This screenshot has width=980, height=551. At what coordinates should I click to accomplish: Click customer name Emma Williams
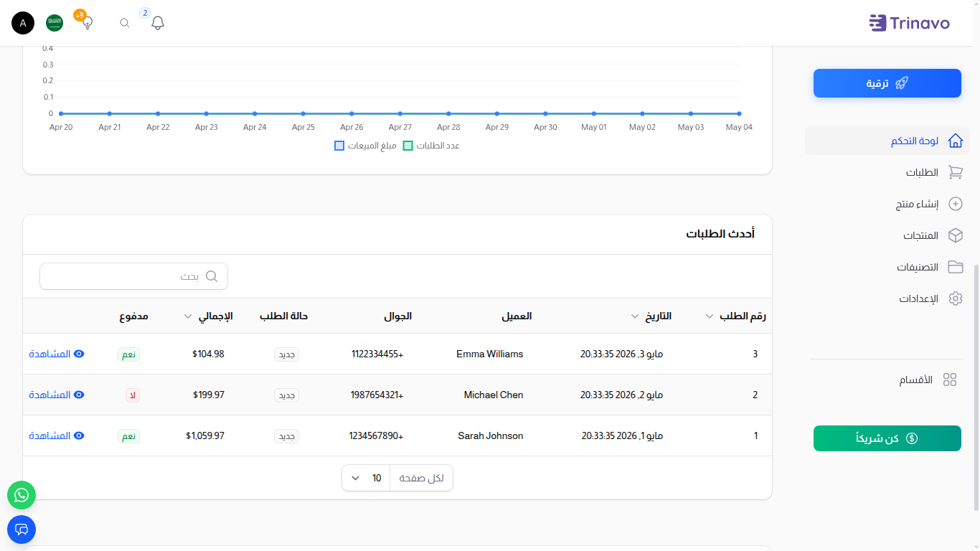point(490,354)
